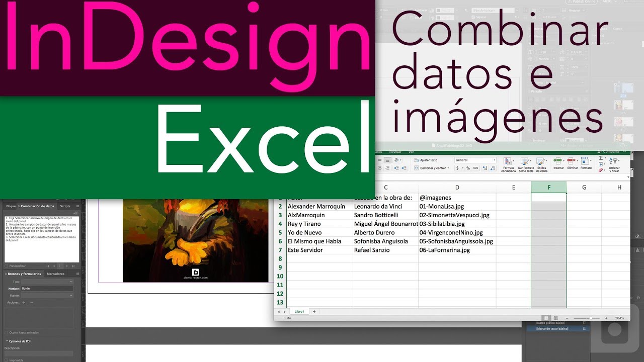Click the remove action minus icon
644x362 pixels.
click(x=32, y=303)
